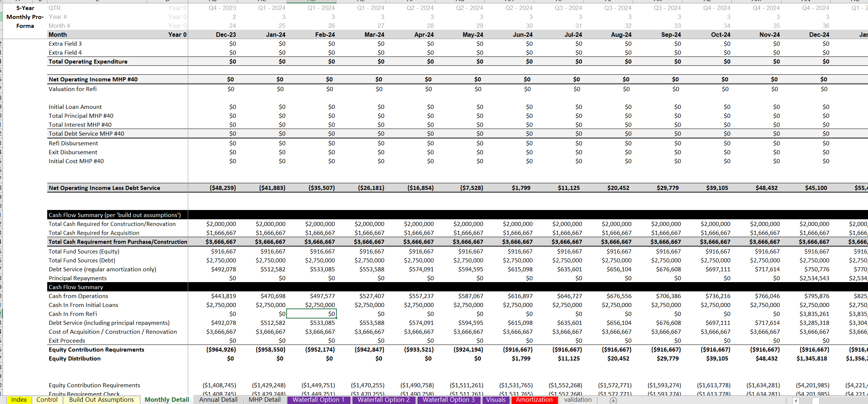Screen dimensions: 868x404
Task: Click 'Total Fund Sources (Debt)' label
Action: [x=82, y=260]
